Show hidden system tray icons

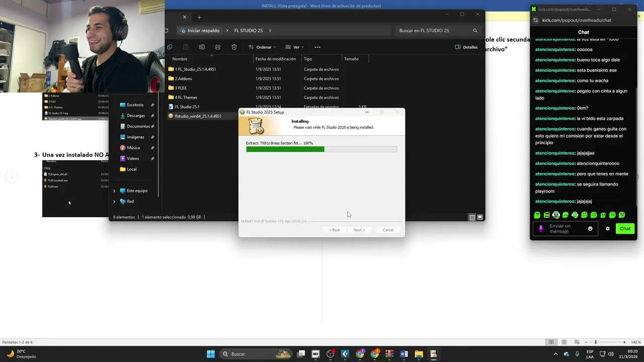pos(555,354)
